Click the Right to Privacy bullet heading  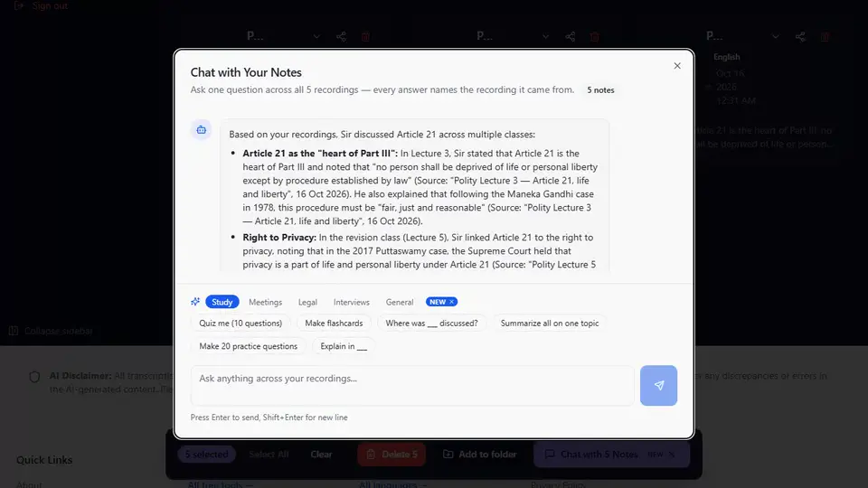pos(279,238)
